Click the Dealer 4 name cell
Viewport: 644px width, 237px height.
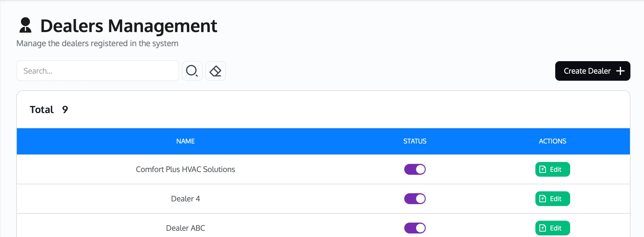click(x=185, y=199)
